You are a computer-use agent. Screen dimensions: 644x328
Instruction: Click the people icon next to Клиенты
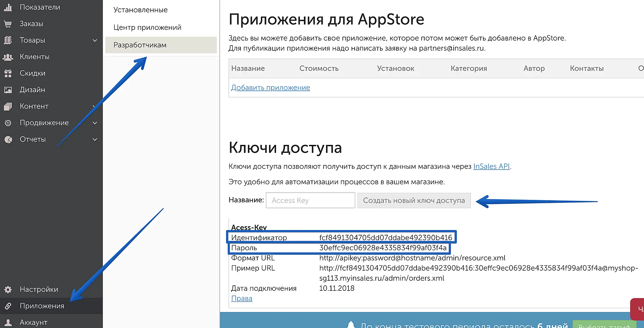coord(8,57)
